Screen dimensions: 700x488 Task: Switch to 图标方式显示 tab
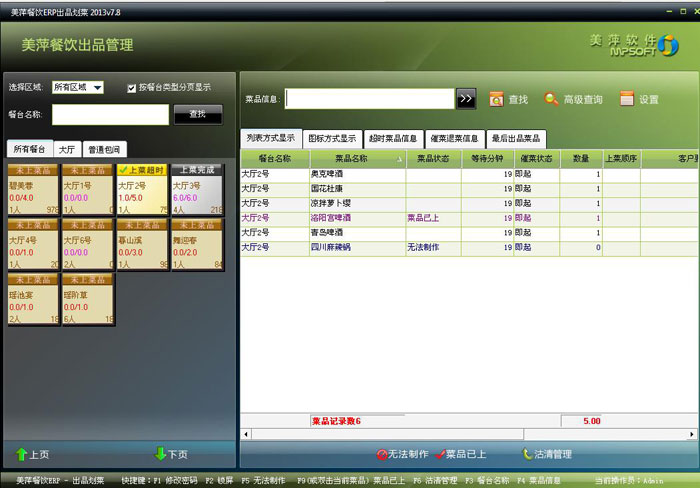332,138
